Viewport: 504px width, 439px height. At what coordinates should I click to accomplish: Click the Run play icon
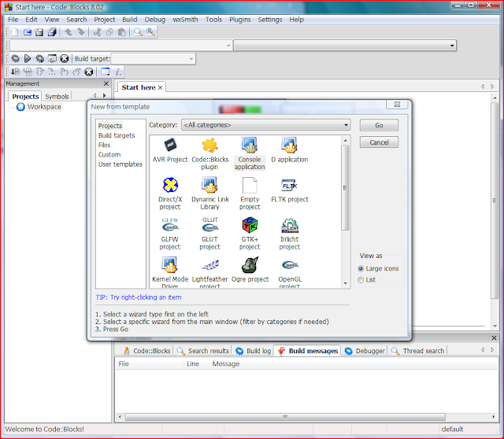pyautogui.click(x=28, y=59)
